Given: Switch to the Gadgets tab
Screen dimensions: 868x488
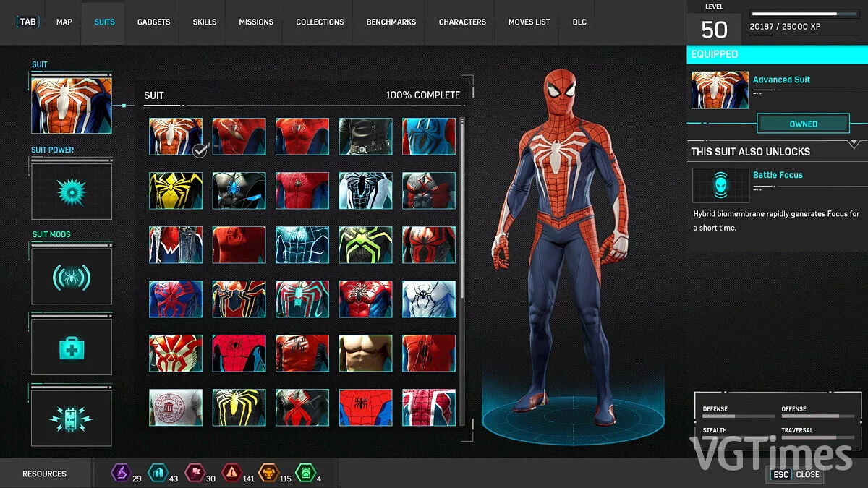Looking at the screenshot, I should [x=153, y=22].
